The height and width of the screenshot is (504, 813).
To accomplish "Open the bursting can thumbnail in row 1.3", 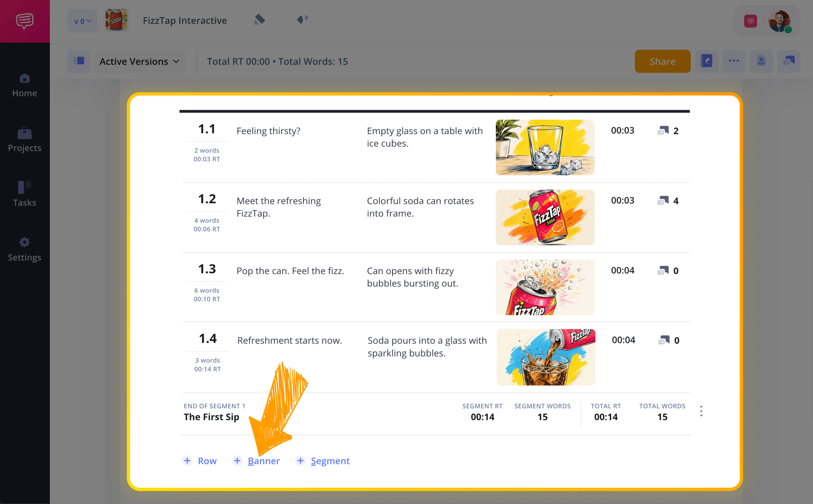I will pyautogui.click(x=545, y=287).
